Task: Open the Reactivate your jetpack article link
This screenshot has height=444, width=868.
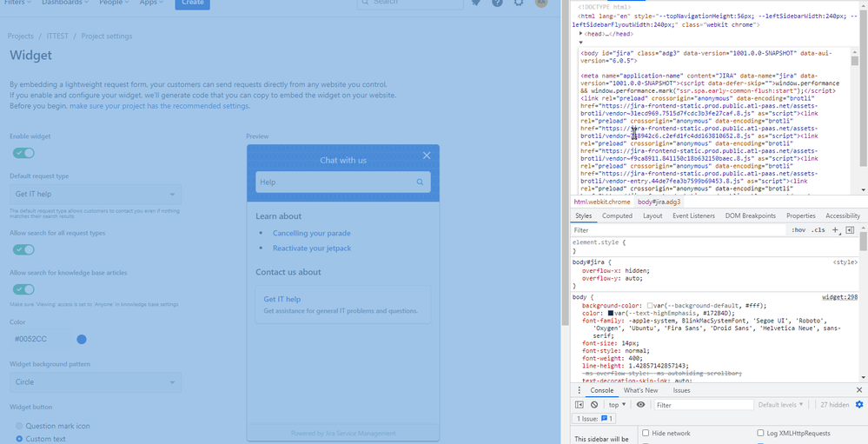Action: point(312,248)
